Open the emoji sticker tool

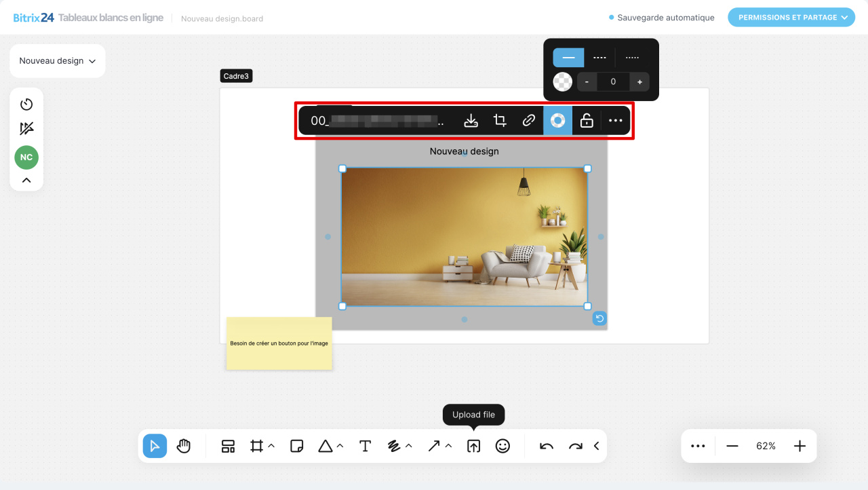502,446
